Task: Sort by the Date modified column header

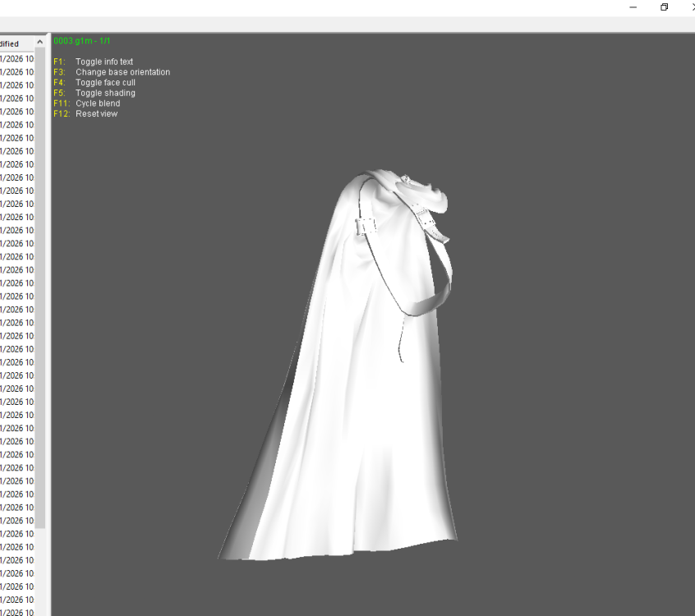Action: point(17,44)
